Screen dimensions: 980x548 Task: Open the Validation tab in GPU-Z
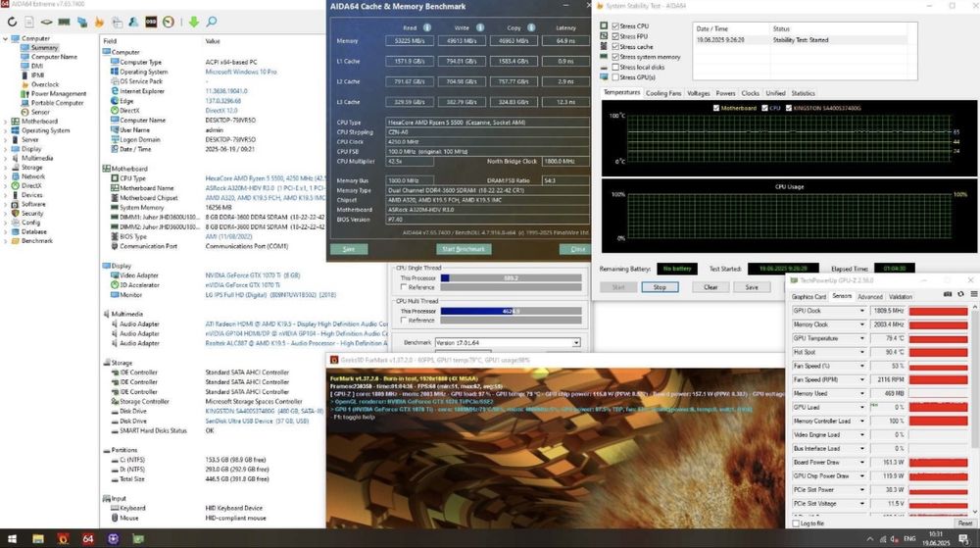coord(901,297)
